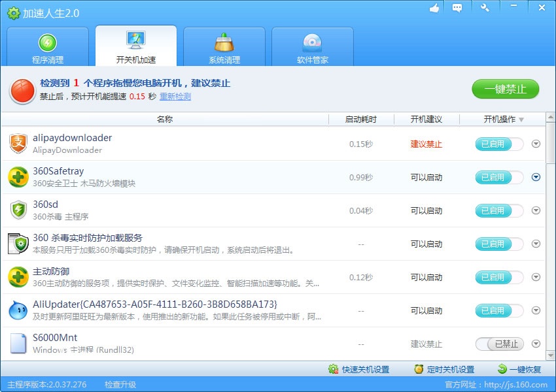Expand 360Safetray row options arrow
This screenshot has width=556, height=392.
536,177
